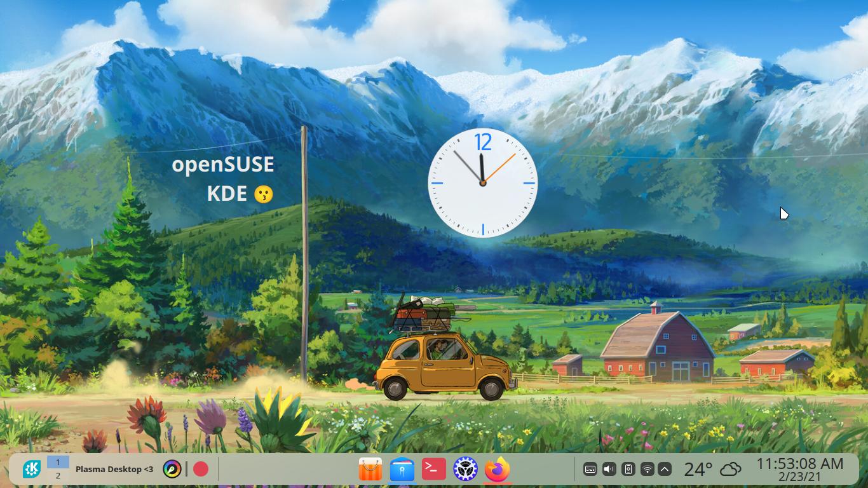Open the Wi-Fi networks tray icon
868x488 pixels.
pos(647,469)
